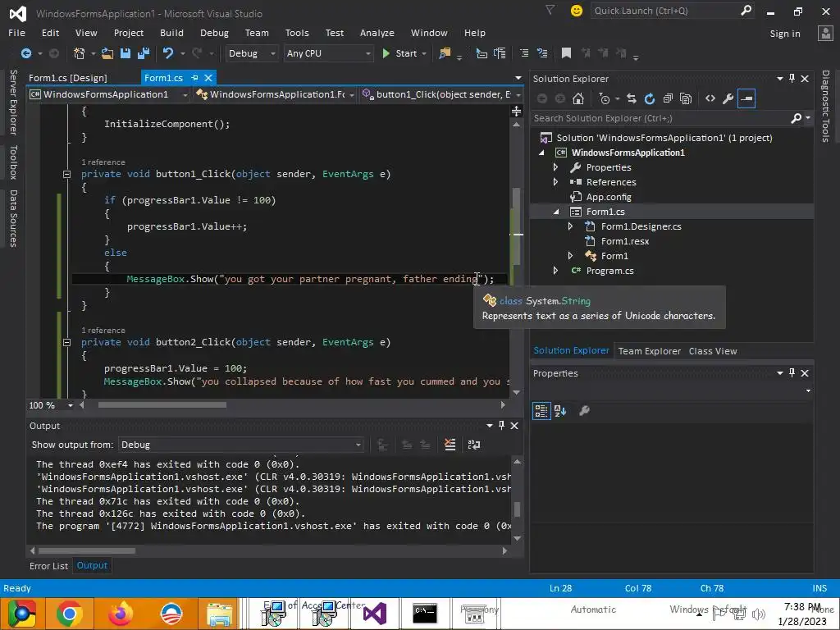Click the Output horizontal scrollbar thumb
840x630 pixels.
(x=86, y=550)
